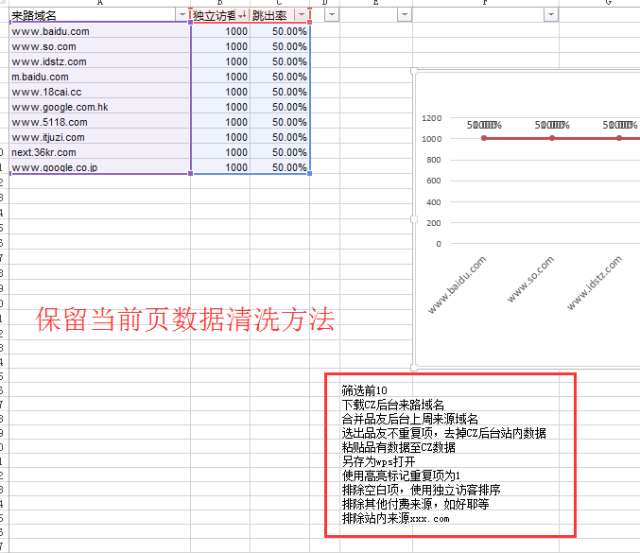
Task: Click text line 筛选前10 in the notes box
Action: click(x=364, y=391)
